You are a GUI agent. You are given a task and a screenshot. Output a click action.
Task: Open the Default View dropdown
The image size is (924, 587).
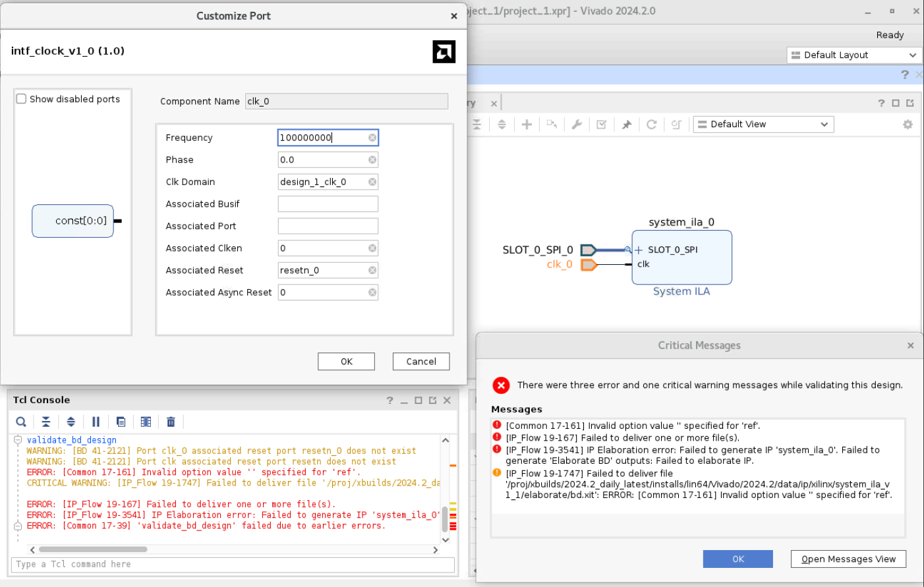pyautogui.click(x=763, y=125)
